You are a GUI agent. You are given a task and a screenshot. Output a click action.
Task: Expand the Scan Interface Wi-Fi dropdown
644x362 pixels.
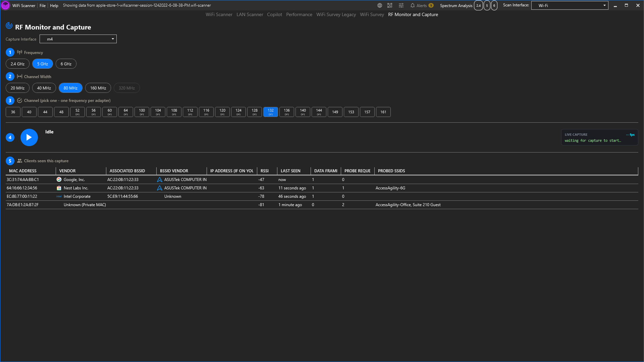[x=570, y=5]
